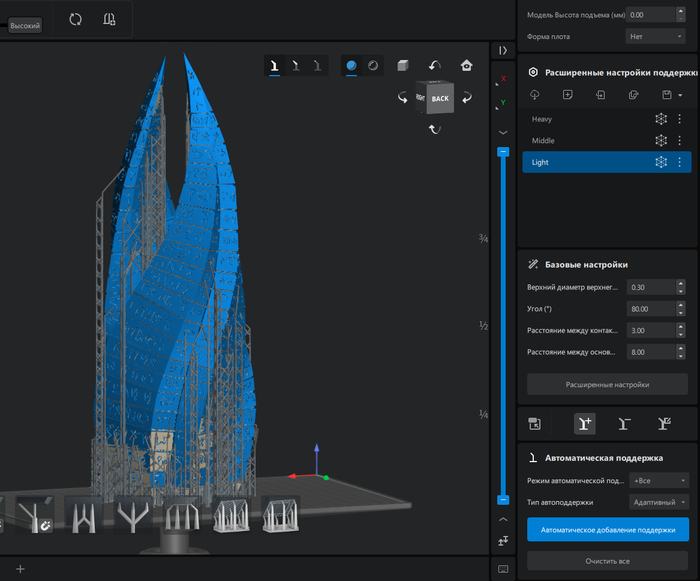Toggle the first support display mode

point(274,66)
